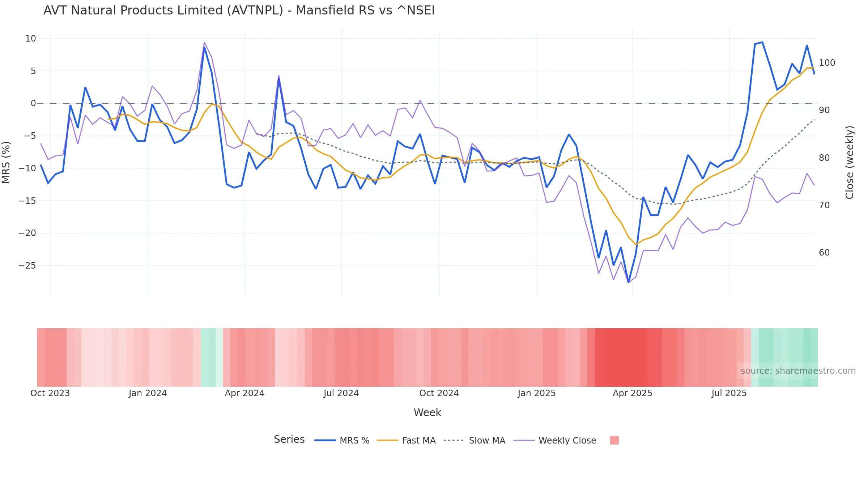Click the '−10' tick on MRS axis
This screenshot has width=868, height=488.
[x=27, y=168]
